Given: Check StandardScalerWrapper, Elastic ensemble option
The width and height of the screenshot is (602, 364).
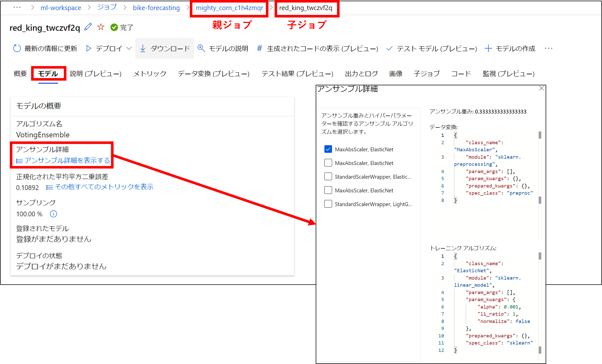Looking at the screenshot, I should (x=328, y=176).
